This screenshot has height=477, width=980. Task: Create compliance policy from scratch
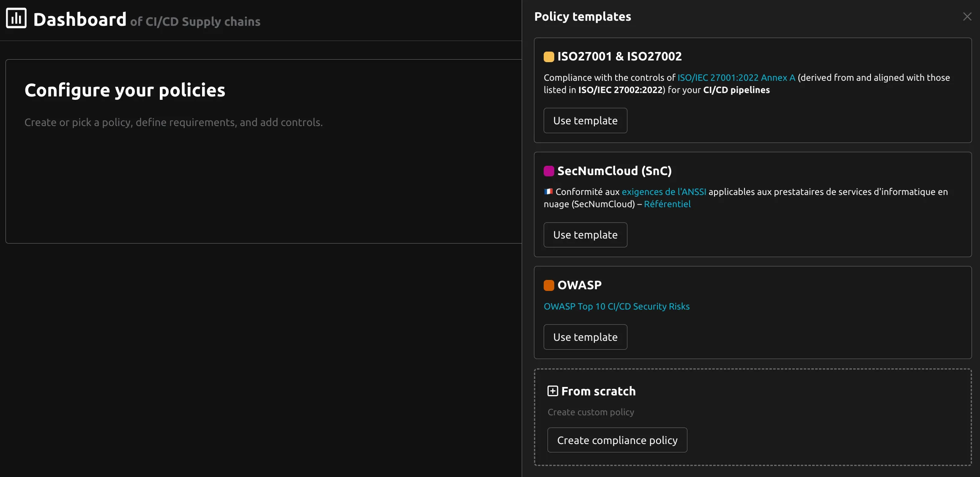click(x=617, y=440)
